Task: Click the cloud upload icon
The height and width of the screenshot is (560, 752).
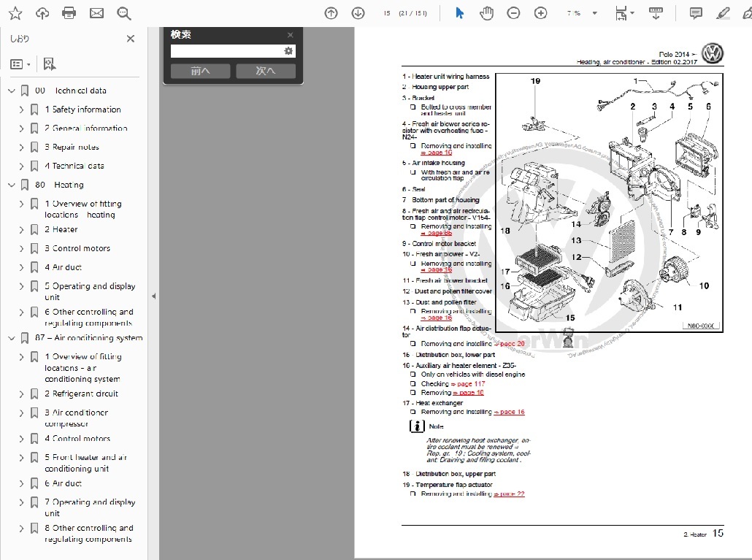Action: tap(42, 13)
